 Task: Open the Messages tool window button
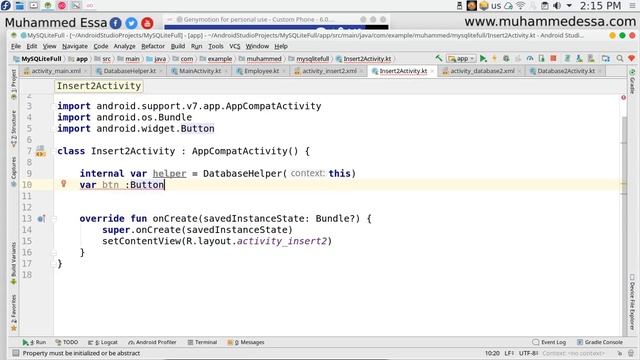pos(246,342)
